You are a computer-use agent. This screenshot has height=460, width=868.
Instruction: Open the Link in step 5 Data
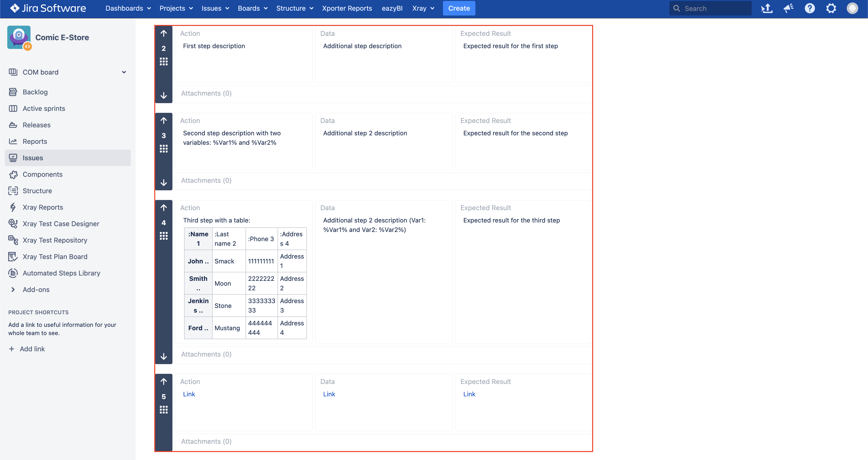[x=329, y=394]
